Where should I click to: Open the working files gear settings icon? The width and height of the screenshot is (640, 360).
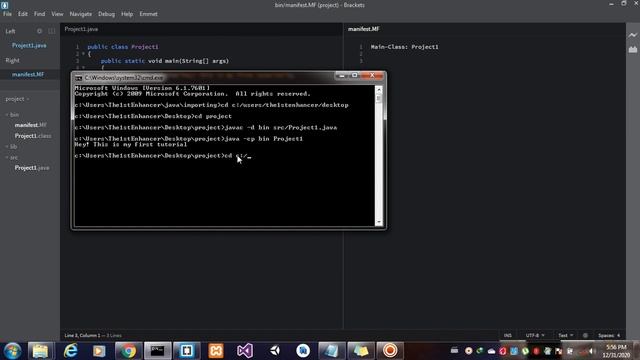39,31
